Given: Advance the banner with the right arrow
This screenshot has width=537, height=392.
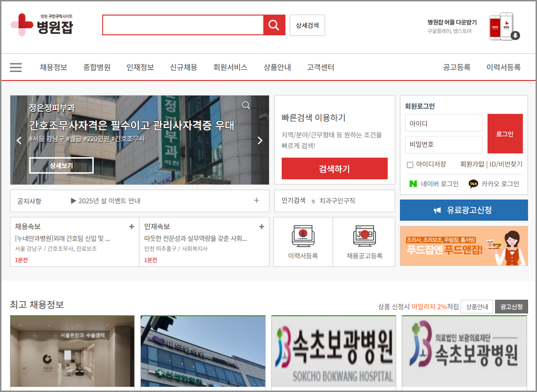Looking at the screenshot, I should coord(260,140).
